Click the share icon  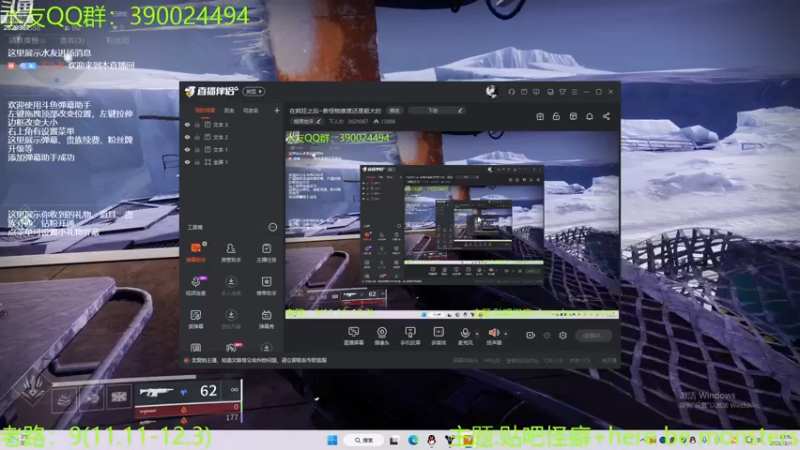(x=606, y=116)
